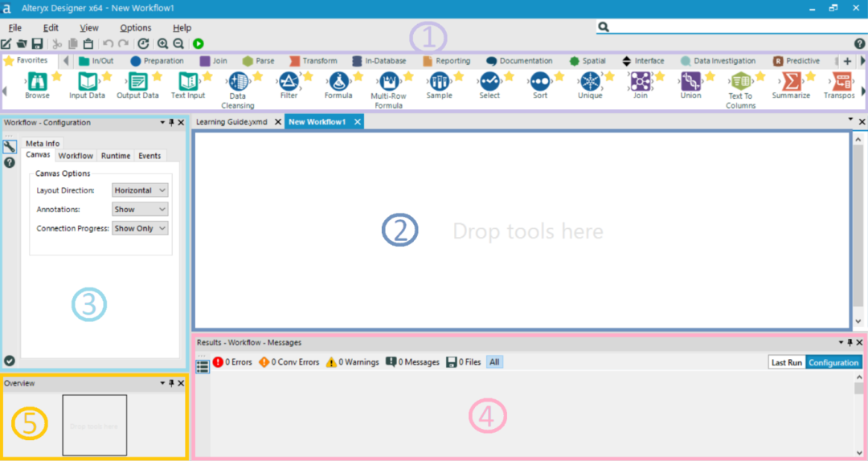
Task: Open Results panel options arrow
Action: pos(841,343)
